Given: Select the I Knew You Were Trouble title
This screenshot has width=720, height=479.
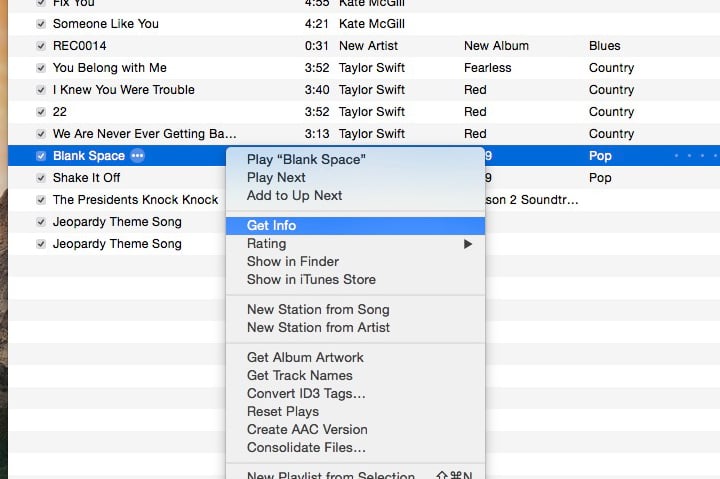Looking at the screenshot, I should pyautogui.click(x=124, y=90).
